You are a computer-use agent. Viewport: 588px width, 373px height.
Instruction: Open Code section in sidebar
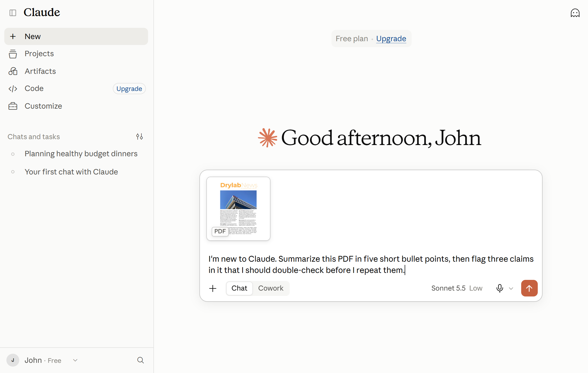point(76,89)
